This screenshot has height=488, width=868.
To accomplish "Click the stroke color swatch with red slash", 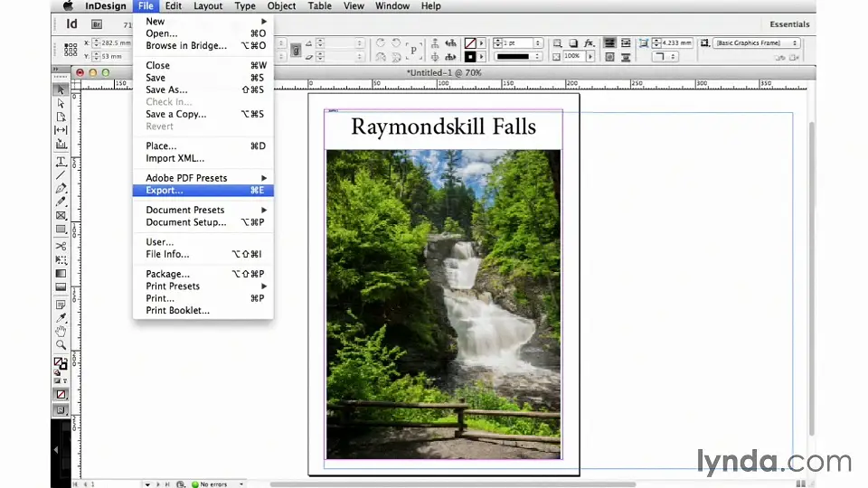I will [x=470, y=43].
